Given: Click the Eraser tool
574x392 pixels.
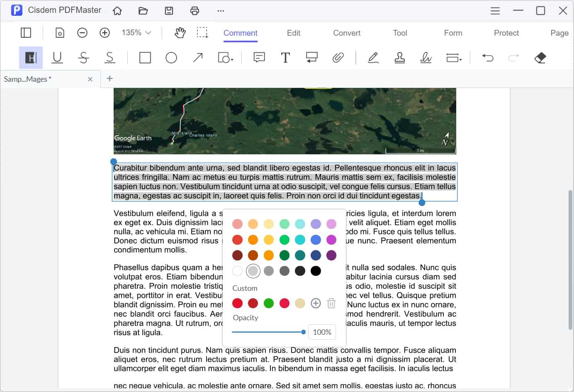Looking at the screenshot, I should [x=540, y=58].
